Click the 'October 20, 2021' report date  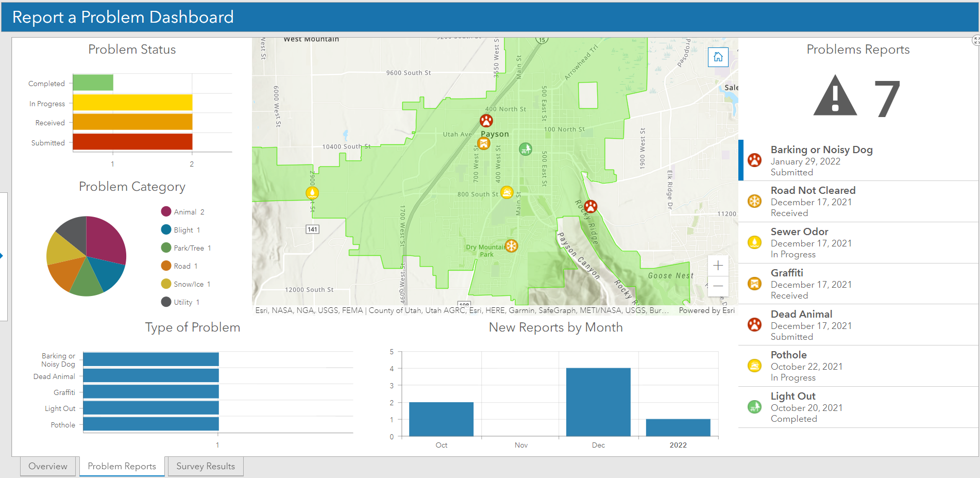click(x=806, y=408)
